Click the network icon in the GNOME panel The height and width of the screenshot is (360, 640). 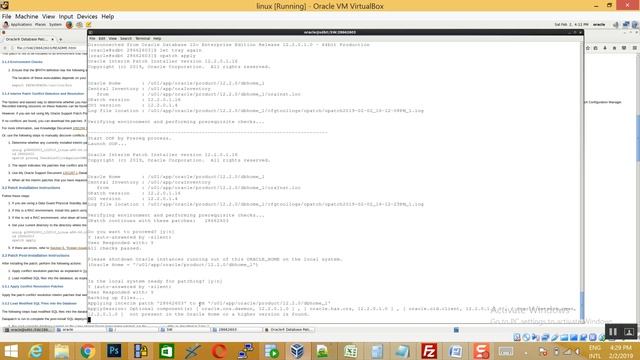[626, 24]
